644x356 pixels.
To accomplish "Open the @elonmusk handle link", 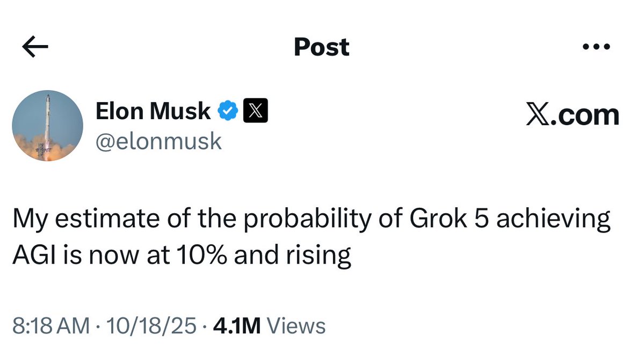I will (x=158, y=141).
